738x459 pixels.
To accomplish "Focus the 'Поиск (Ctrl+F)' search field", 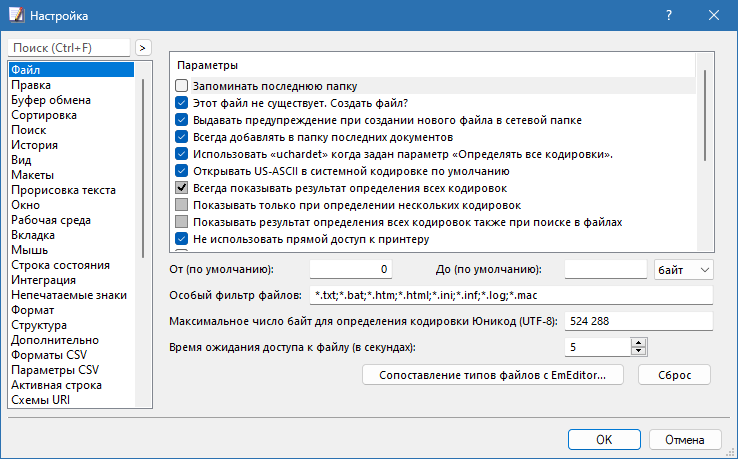I will 69,48.
